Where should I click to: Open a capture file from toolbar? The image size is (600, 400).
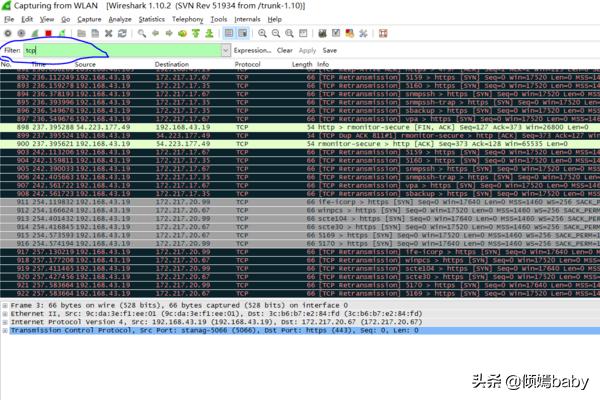(x=82, y=33)
